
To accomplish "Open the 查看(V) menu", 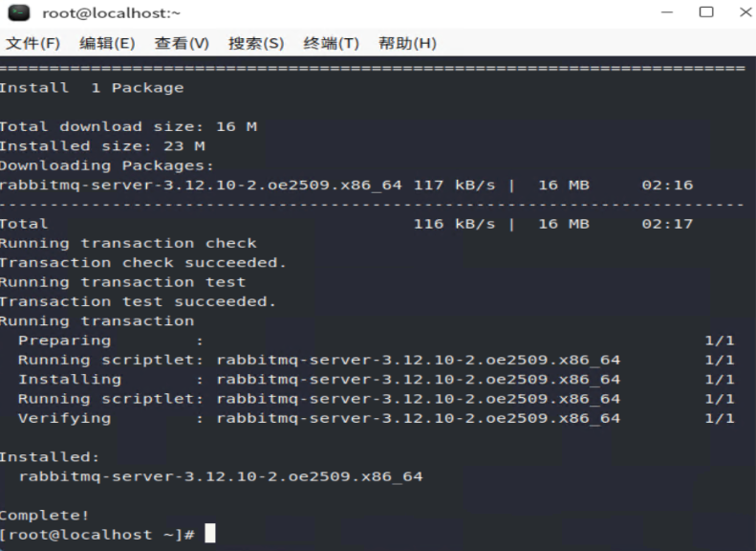I will coord(182,43).
